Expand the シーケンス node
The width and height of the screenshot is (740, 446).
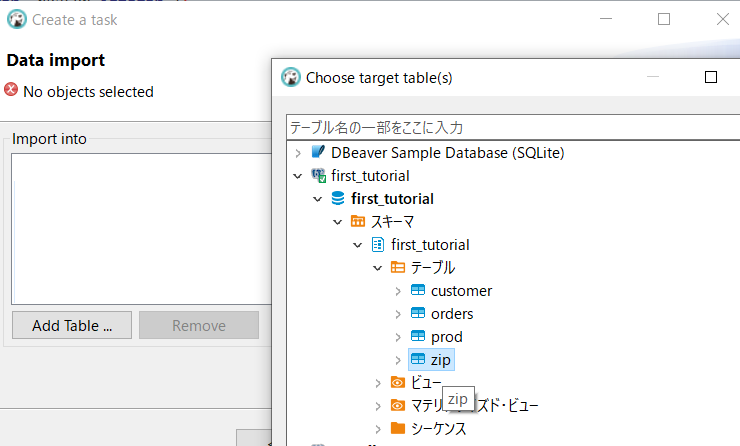(x=378, y=429)
